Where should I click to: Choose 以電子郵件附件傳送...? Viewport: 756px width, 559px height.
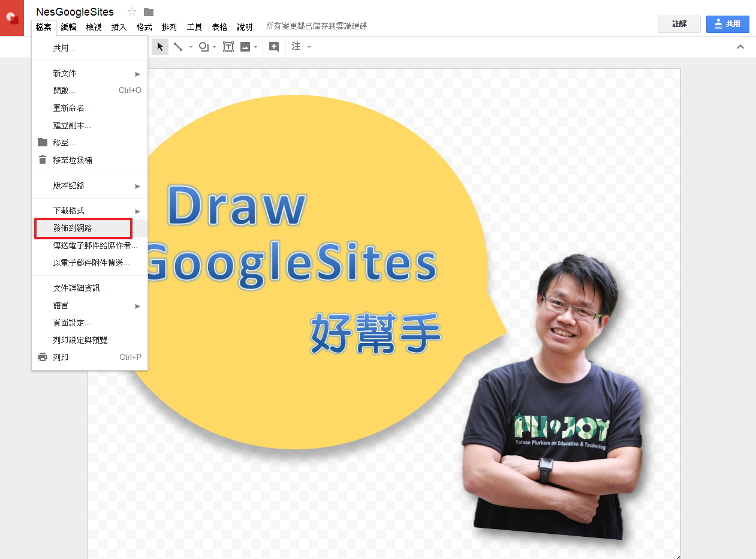pyautogui.click(x=90, y=263)
